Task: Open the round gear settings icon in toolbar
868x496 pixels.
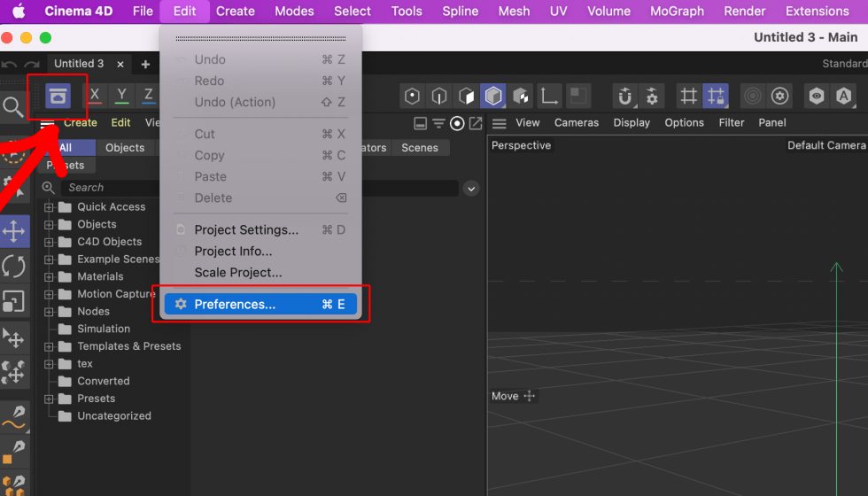Action: coord(780,97)
